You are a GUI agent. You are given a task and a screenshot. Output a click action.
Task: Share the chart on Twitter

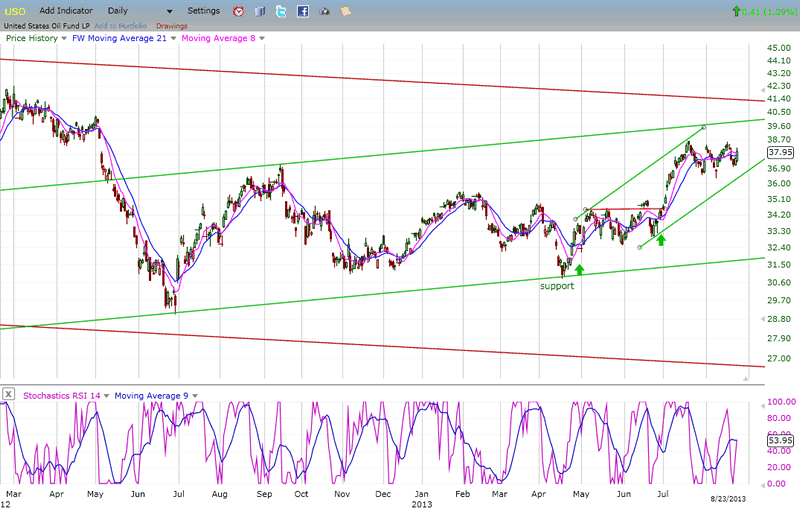pos(281,11)
